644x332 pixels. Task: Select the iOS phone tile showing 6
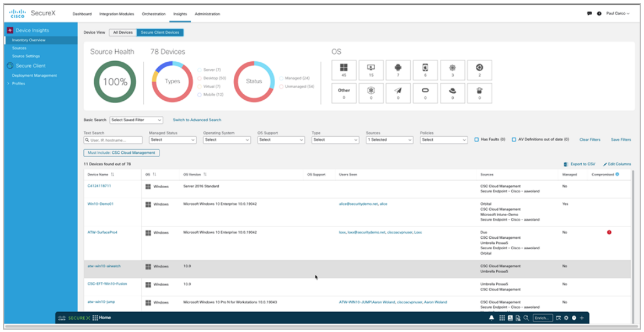(425, 70)
